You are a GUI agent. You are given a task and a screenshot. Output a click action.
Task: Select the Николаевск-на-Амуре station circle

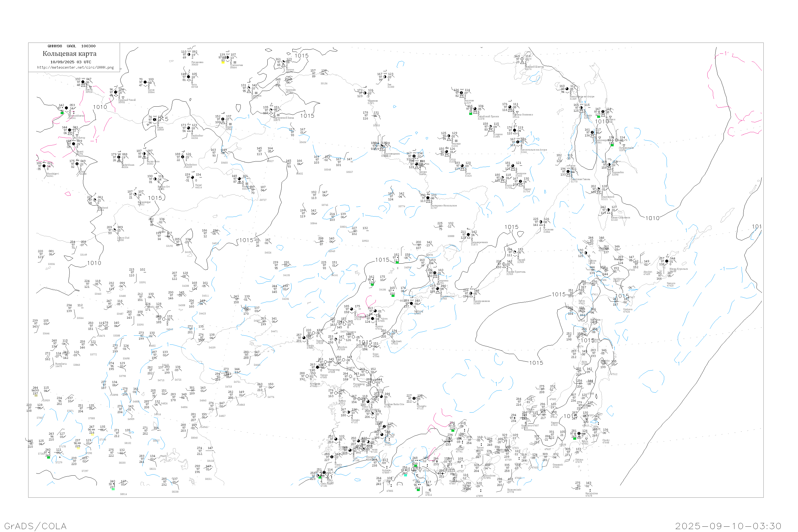pos(567,89)
